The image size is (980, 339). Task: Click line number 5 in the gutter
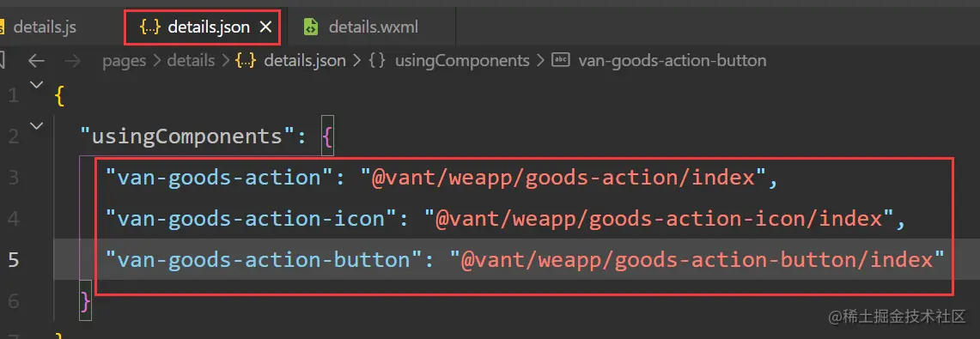[13, 260]
